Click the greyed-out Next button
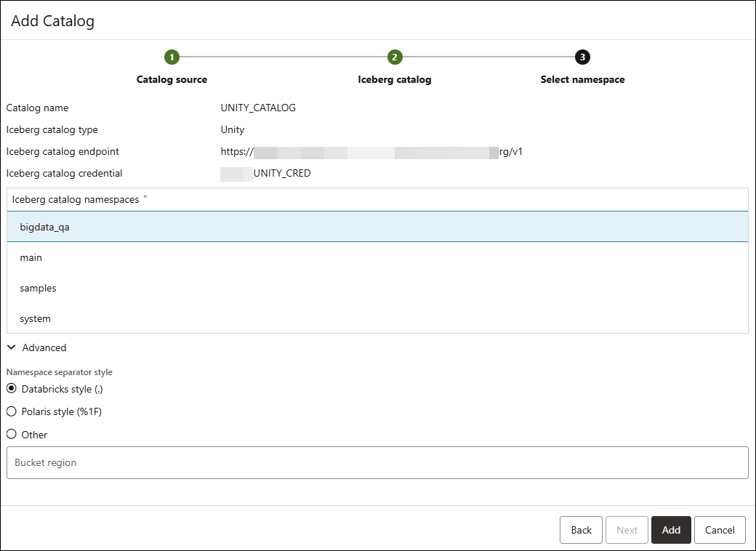The image size is (756, 551). click(627, 530)
